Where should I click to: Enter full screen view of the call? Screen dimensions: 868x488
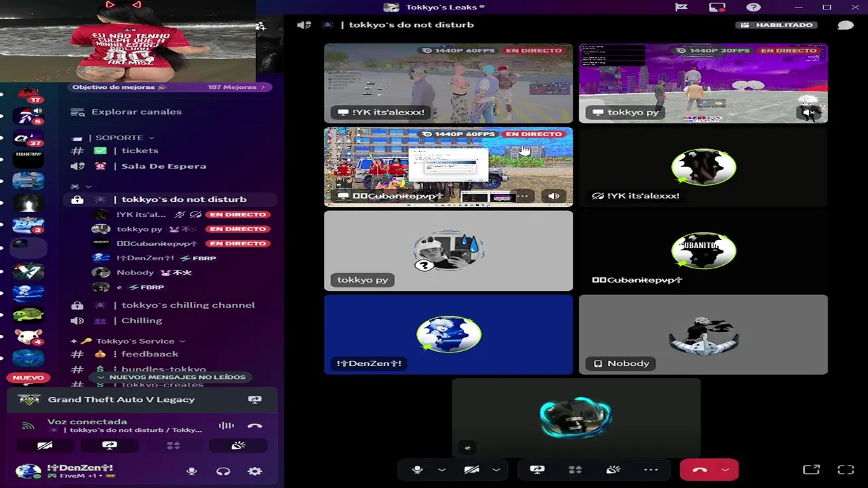846,470
